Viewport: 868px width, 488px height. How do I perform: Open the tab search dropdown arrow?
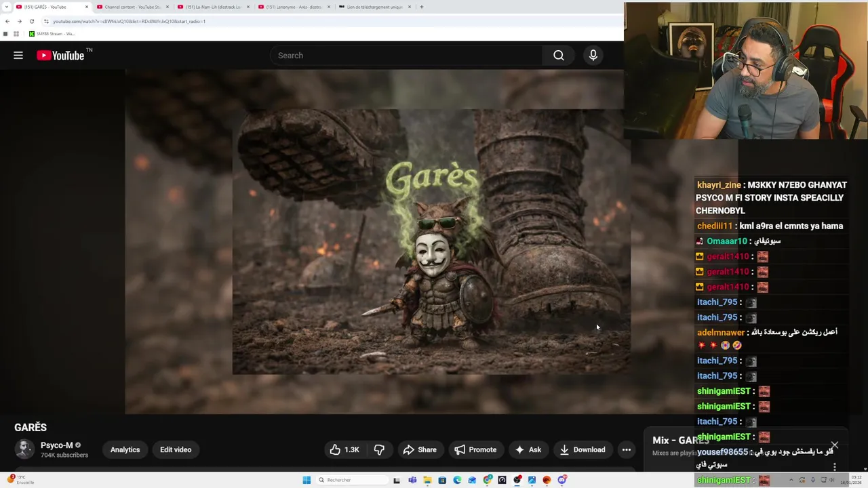[x=6, y=7]
